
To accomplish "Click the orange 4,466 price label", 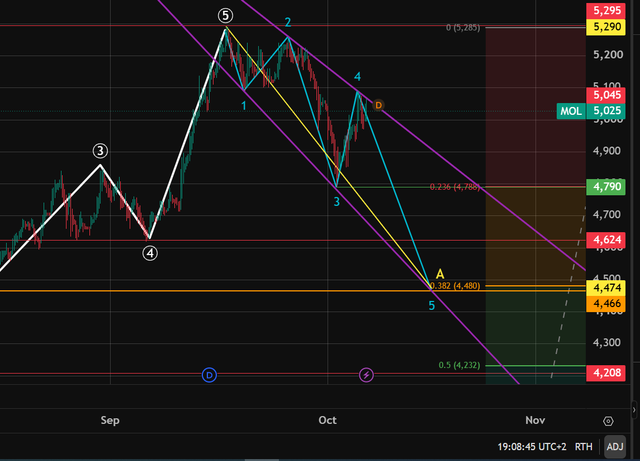I will pyautogui.click(x=606, y=303).
